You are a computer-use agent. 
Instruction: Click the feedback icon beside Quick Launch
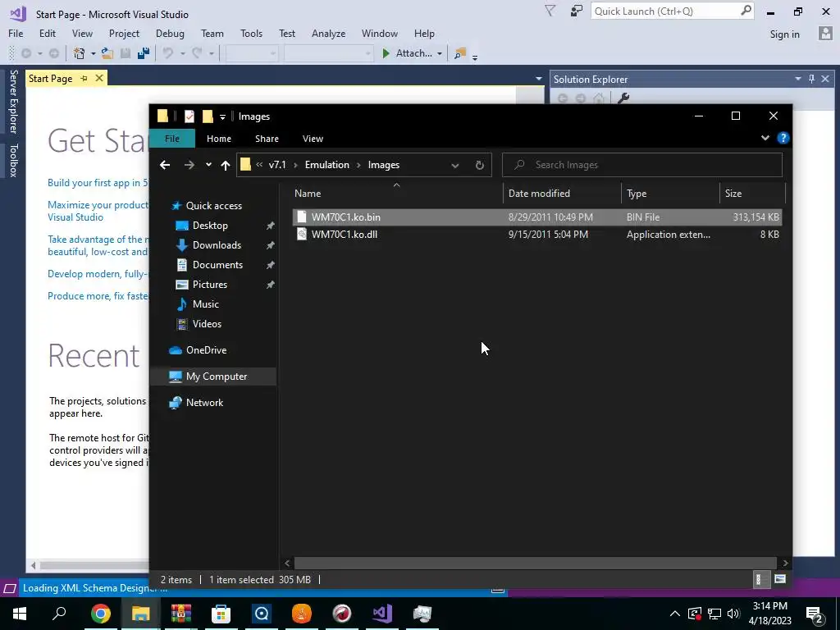pos(577,11)
